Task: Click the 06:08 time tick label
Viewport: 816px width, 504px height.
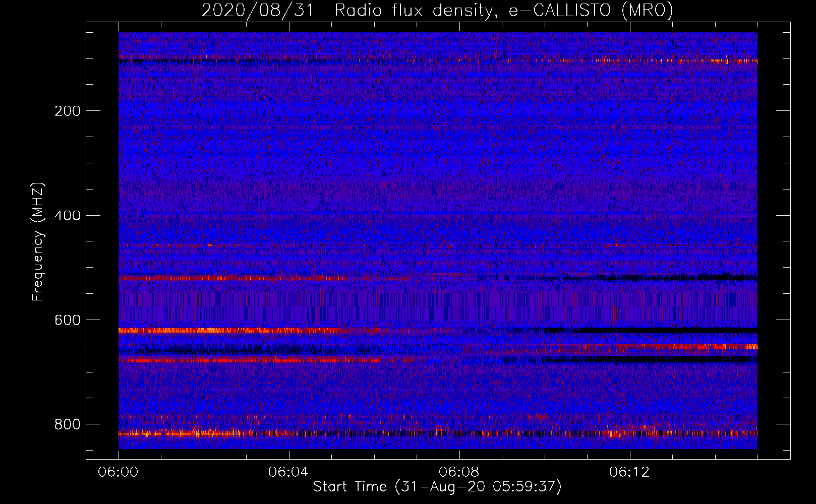Action: (459, 472)
